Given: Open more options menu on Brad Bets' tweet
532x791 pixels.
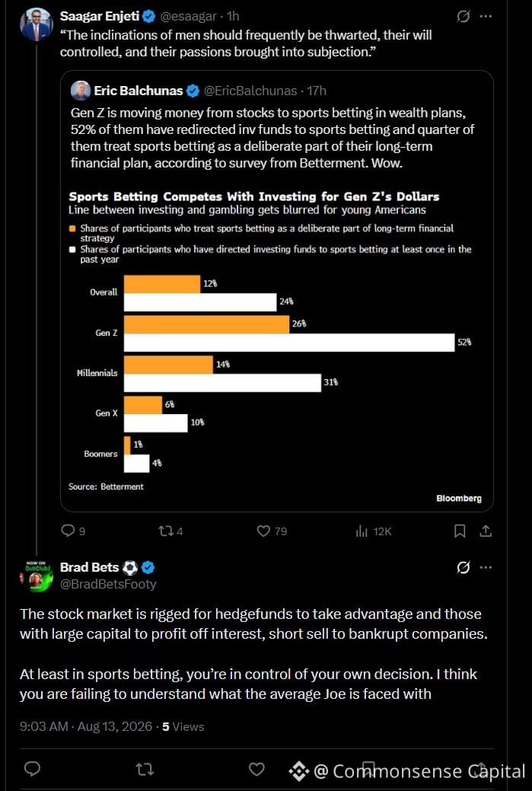Looking at the screenshot, I should coord(486,567).
